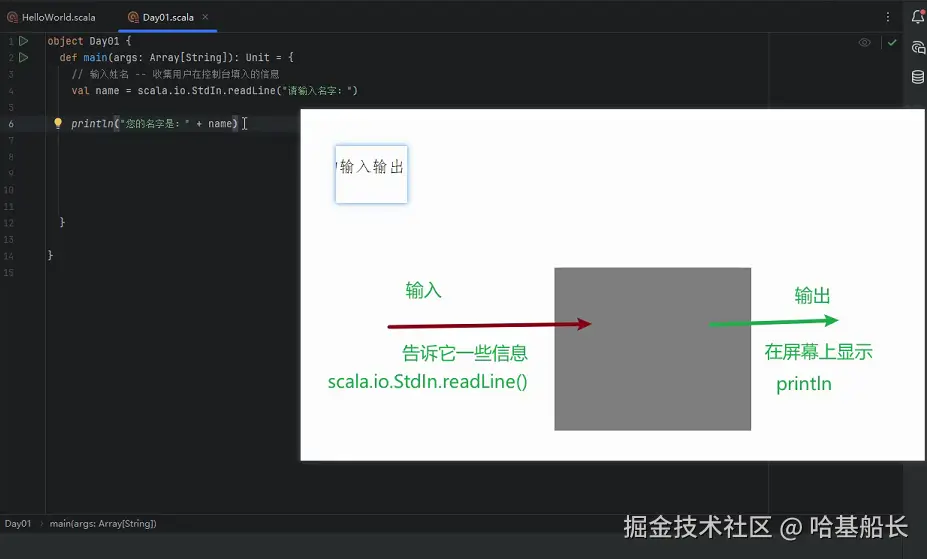927x559 pixels.
Task: Click the Day01.scala file type icon
Action: click(x=134, y=17)
